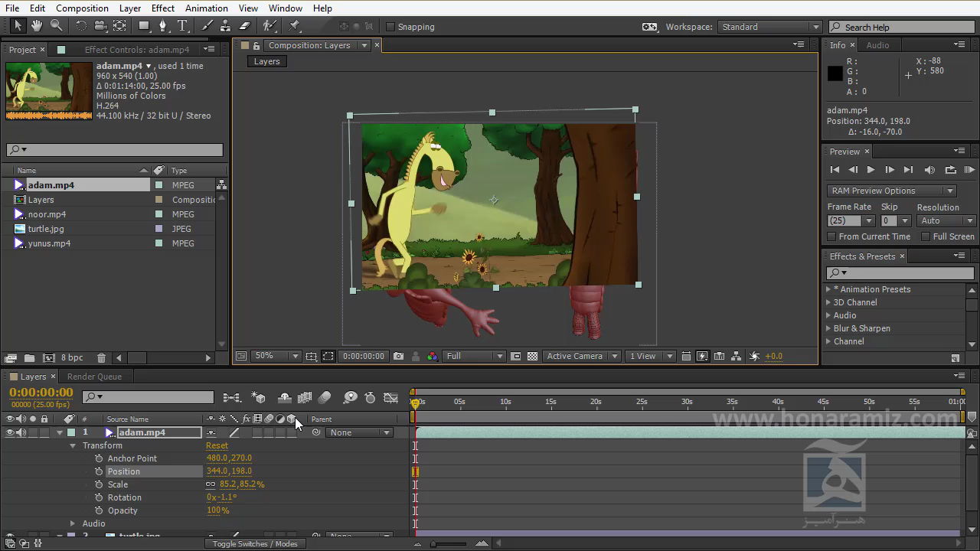980x551 pixels.
Task: Open the Workspace Standard dropdown
Action: tap(769, 27)
